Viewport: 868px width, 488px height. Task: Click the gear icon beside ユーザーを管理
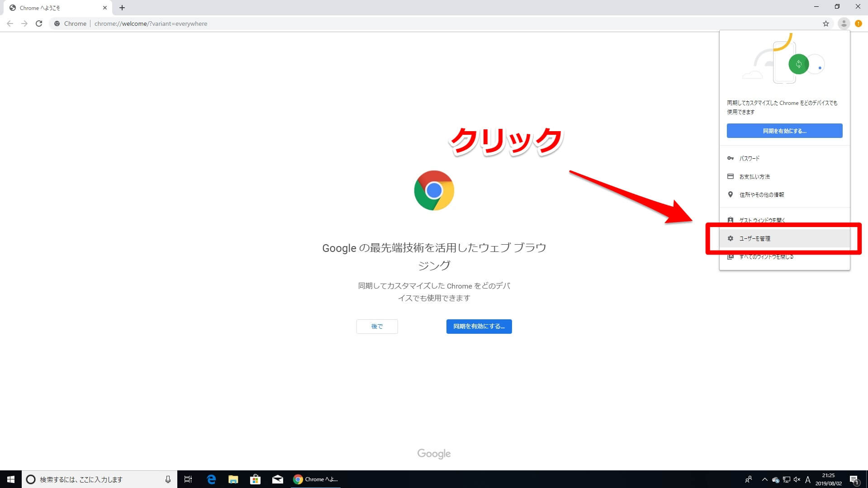pyautogui.click(x=730, y=238)
